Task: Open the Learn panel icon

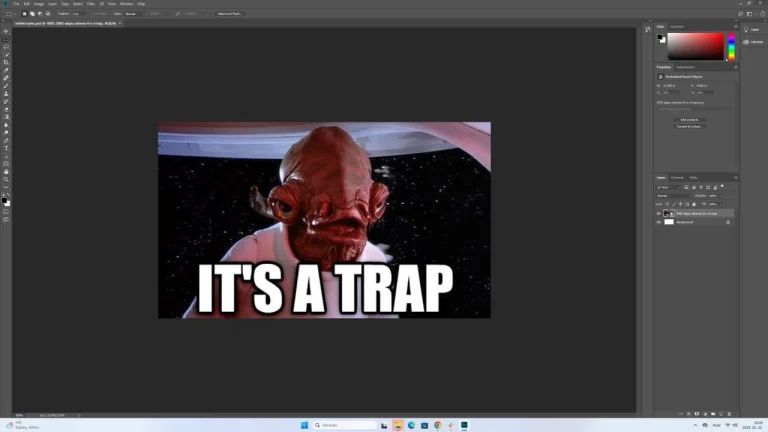Action: (746, 29)
